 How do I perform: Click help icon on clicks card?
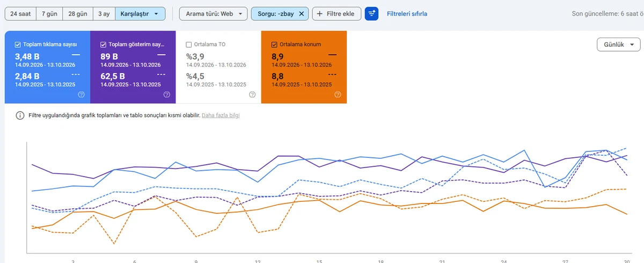(81, 94)
